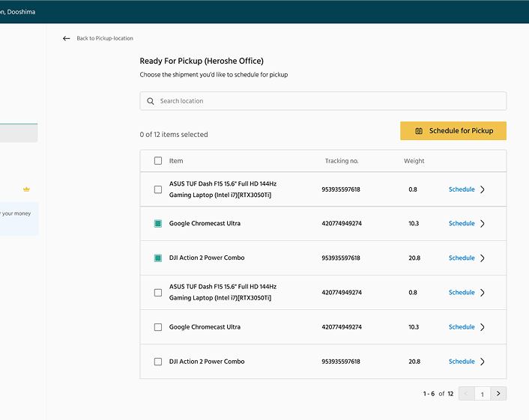Check the unchecked Google Chromecast Ultra row
The image size is (529, 420).
pos(158,327)
